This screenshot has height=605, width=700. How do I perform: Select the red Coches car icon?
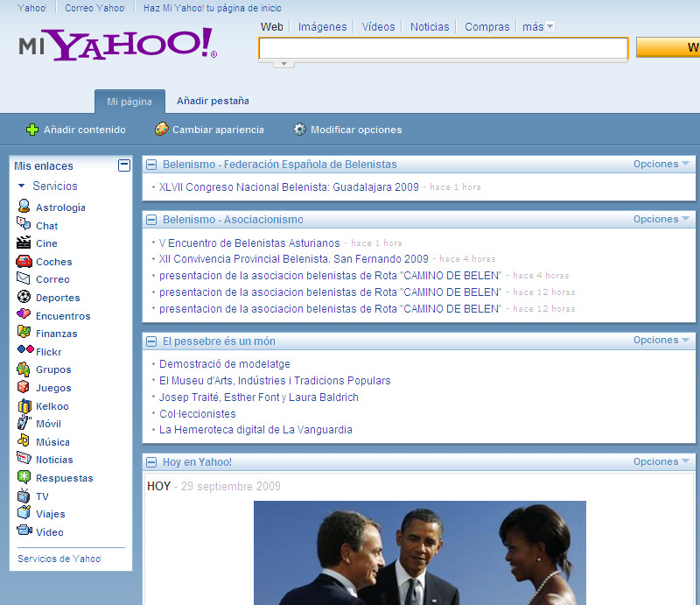tap(24, 261)
